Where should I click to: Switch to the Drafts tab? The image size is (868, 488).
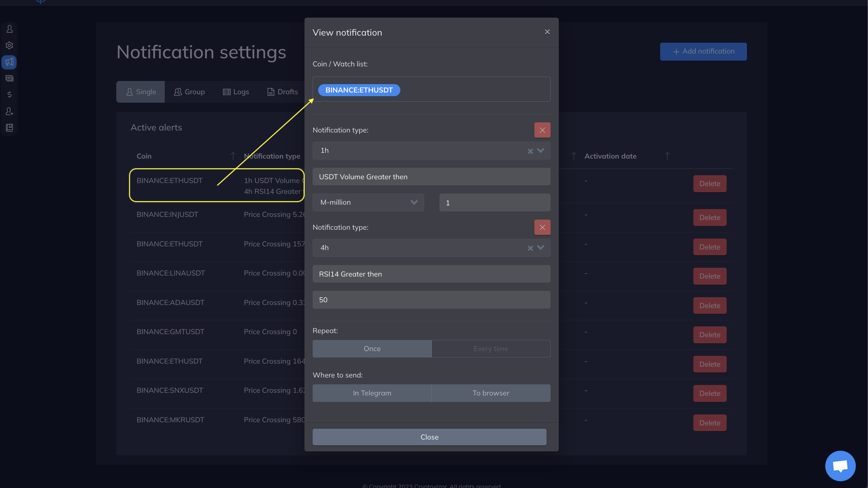point(283,92)
